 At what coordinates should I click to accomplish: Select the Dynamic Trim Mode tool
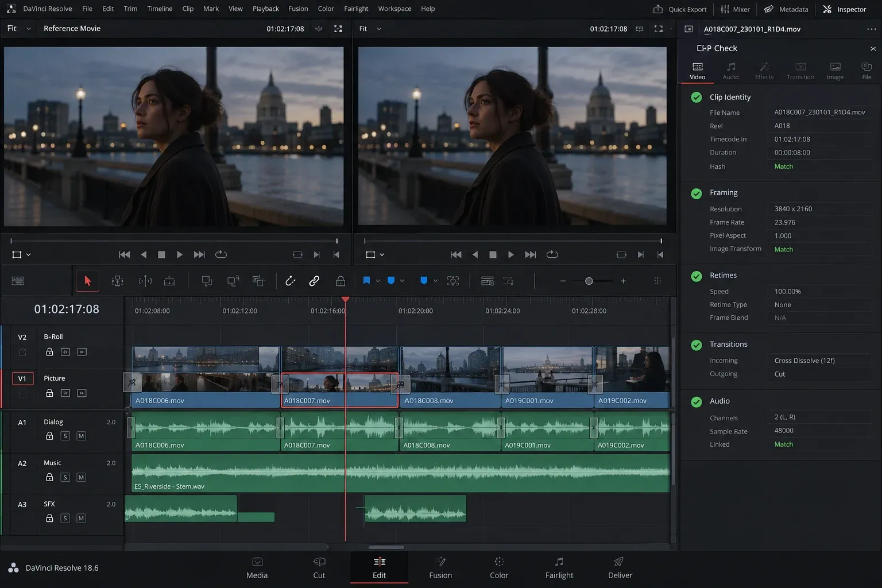tap(145, 281)
